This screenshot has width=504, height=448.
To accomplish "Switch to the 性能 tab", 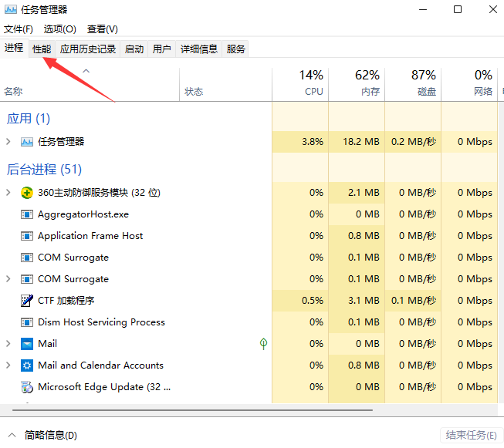I will click(x=42, y=49).
